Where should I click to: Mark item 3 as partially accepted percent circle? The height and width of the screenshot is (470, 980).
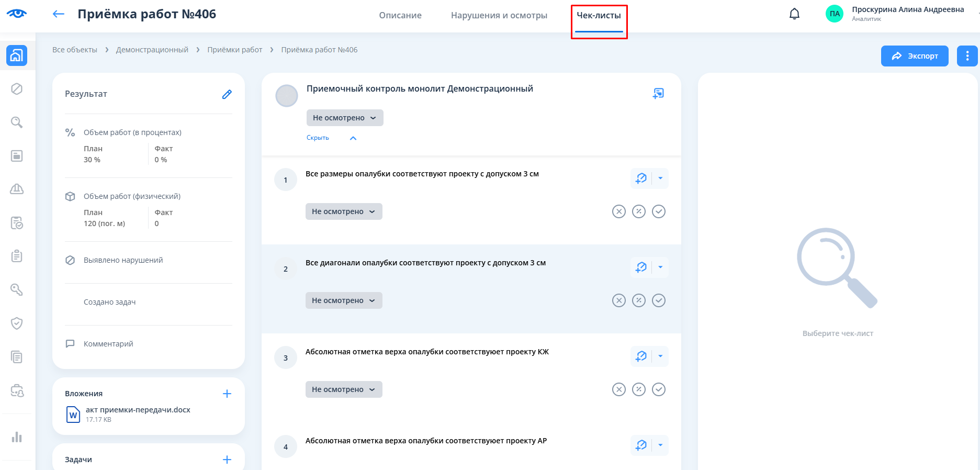tap(639, 389)
